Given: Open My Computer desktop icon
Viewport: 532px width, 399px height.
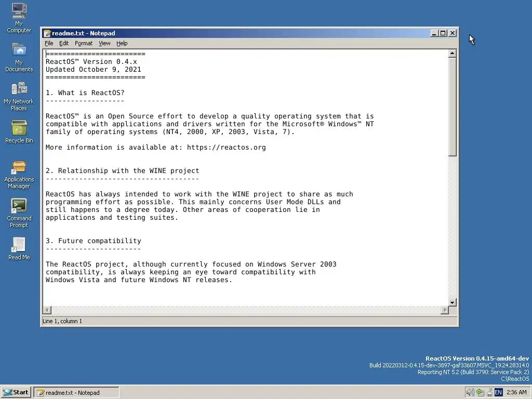Looking at the screenshot, I should coord(19,18).
